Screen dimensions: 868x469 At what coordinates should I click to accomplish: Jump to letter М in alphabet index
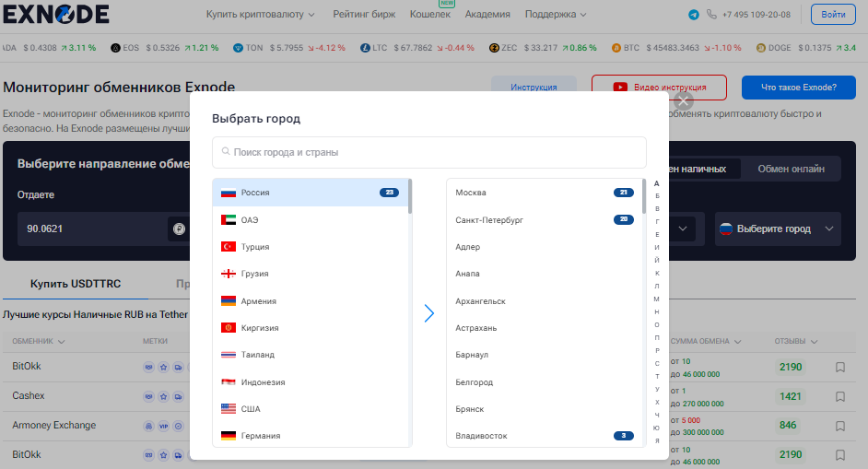pos(657,299)
